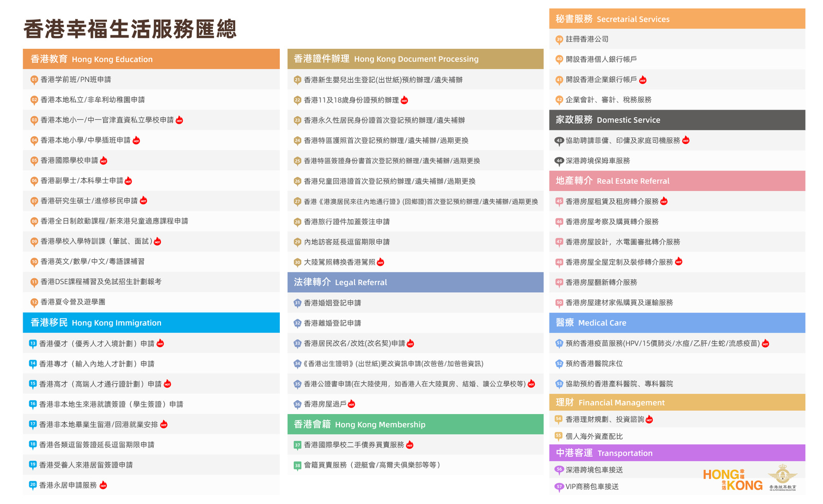
Task: Click 香港房屋設計，水電圖審批轉介服務 row text
Action: pos(623,242)
